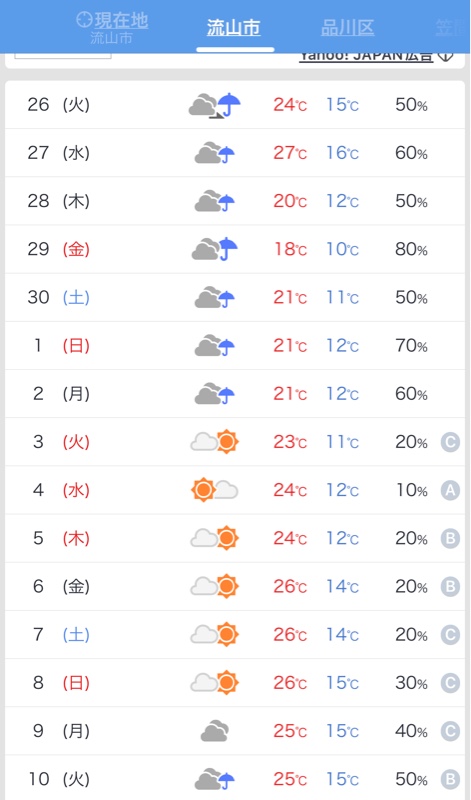Click the sunny-cloudy icon for 4 (水)
The width and height of the screenshot is (471, 800).
(x=214, y=490)
